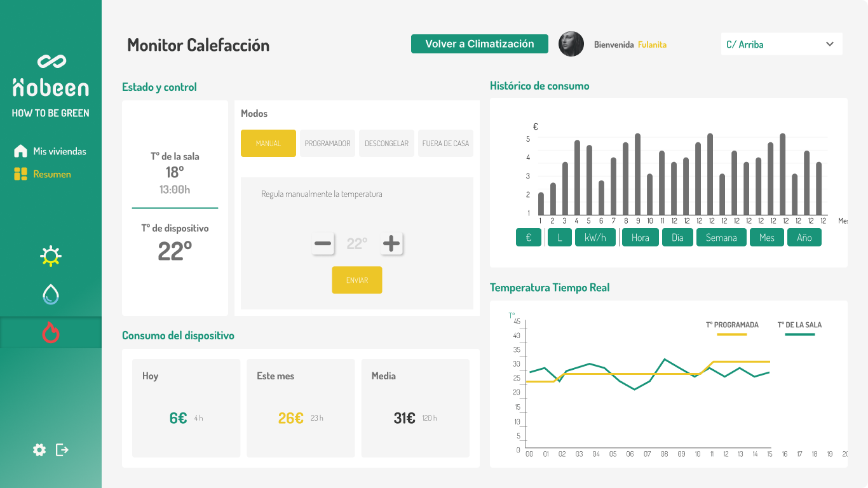Screen dimensions: 868x488
Task: Switch chart units to euros
Action: (529, 238)
